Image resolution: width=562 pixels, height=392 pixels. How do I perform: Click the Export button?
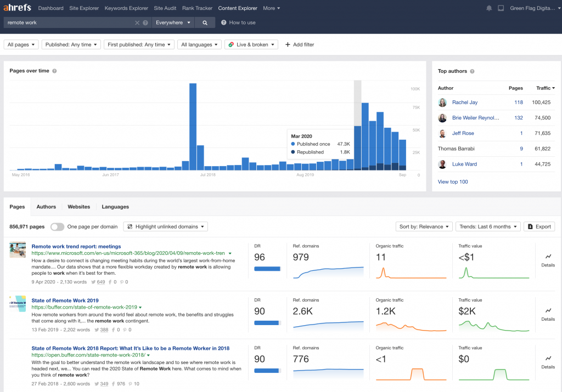click(x=539, y=226)
